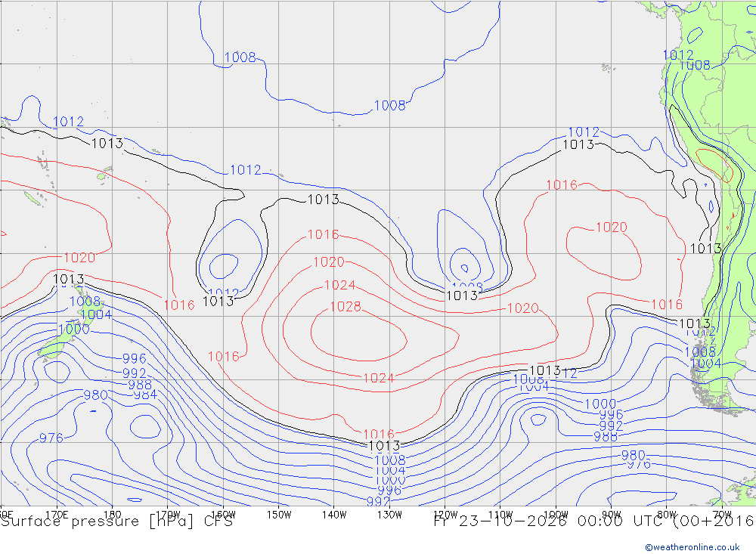Click the 130W longitude label
Screen dimensions: 756x554
389,515
